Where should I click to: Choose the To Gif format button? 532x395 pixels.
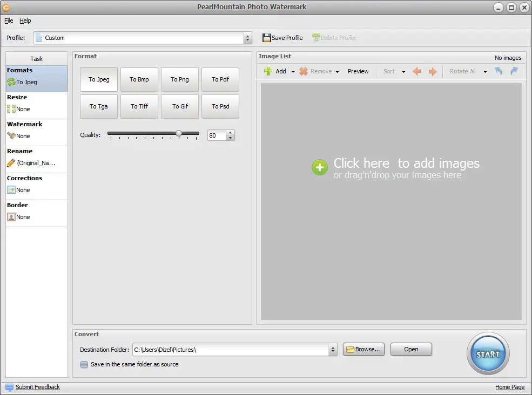pyautogui.click(x=179, y=106)
